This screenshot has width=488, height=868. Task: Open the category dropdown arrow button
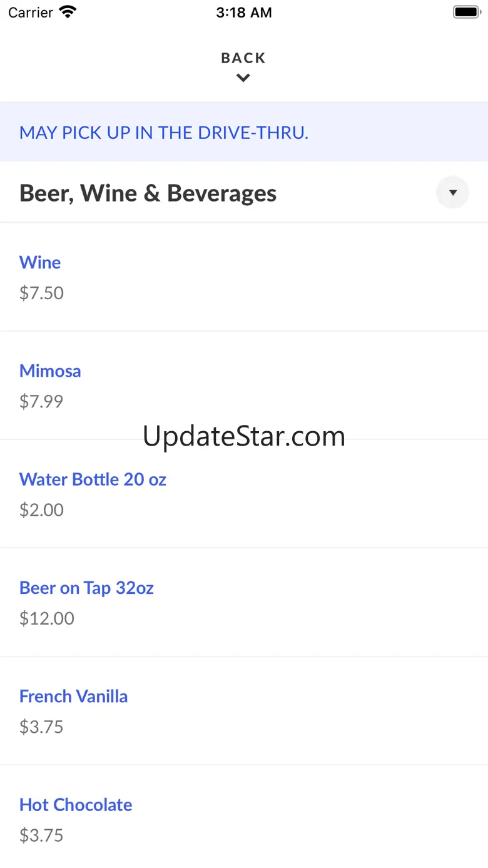click(452, 193)
